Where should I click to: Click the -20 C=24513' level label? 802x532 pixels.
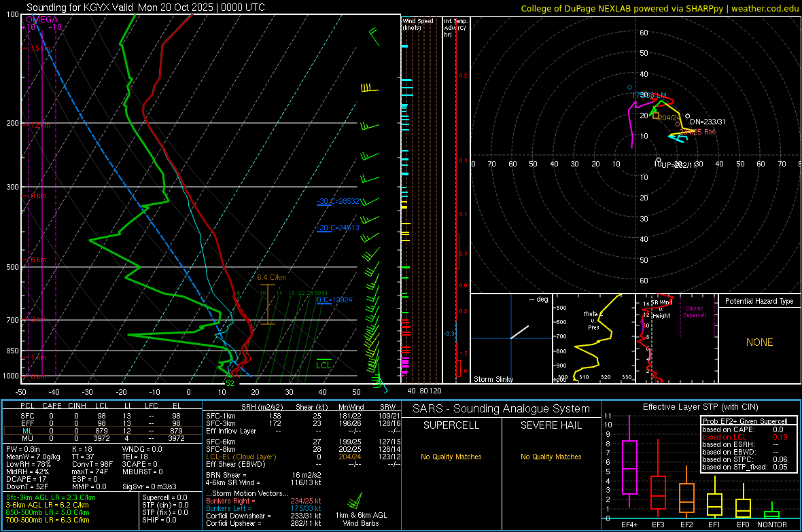click(338, 228)
